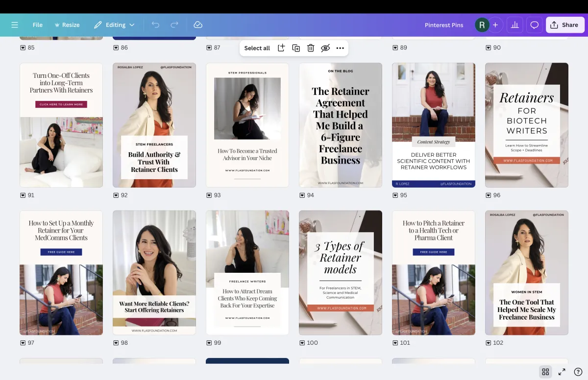Open the Resize menu with crown
Screen dimensions: 588x380
[x=67, y=25]
